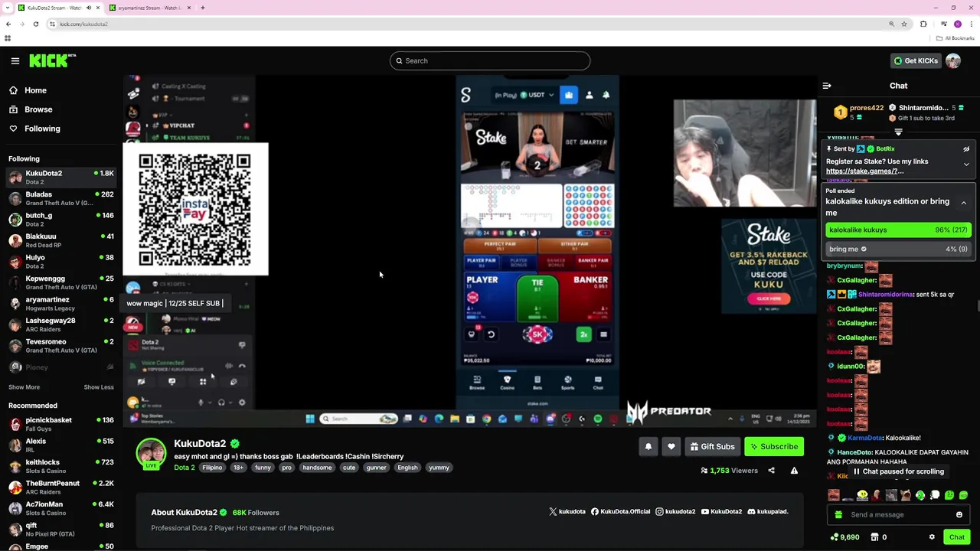Click Get KICKs button

click(916, 60)
